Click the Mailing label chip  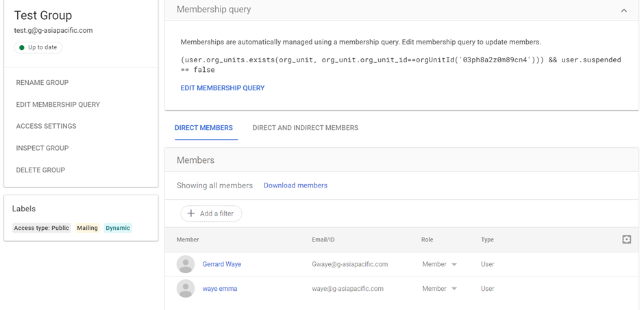(88, 228)
